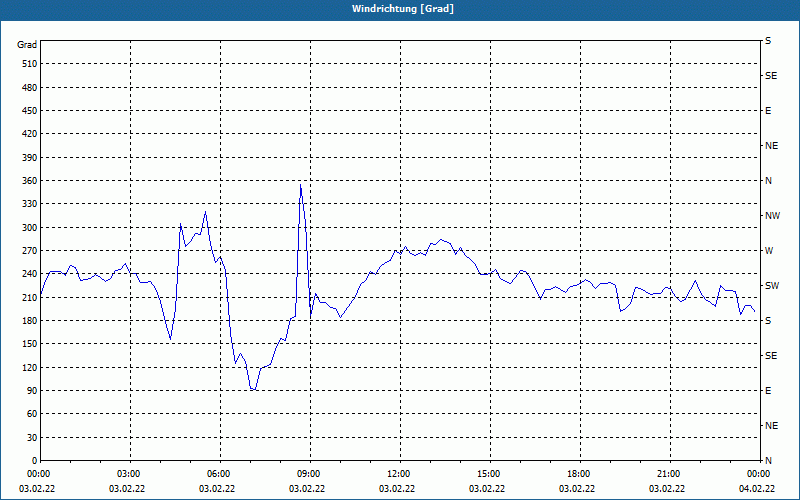Click the chart title 'Windrichtung [Grad]'
Screen dimensions: 800x500
(x=403, y=9)
